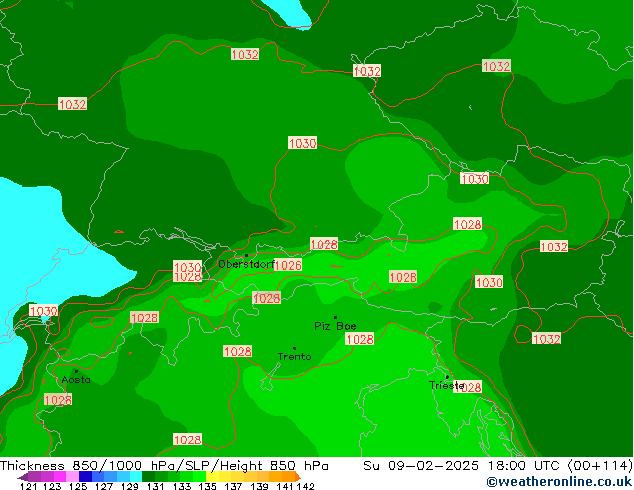This screenshot has height=490, width=634.
Task: Select the 1026 isobar label near Oberstdorf
Action: [x=288, y=265]
